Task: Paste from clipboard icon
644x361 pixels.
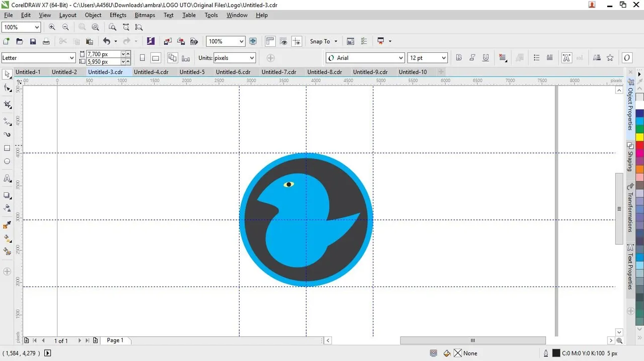Action: pyautogui.click(x=90, y=41)
